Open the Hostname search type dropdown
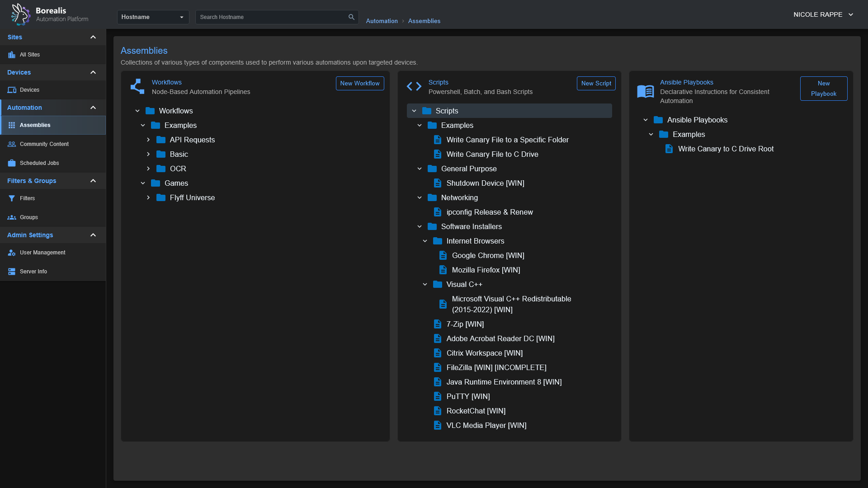Image resolution: width=868 pixels, height=488 pixels. point(153,17)
